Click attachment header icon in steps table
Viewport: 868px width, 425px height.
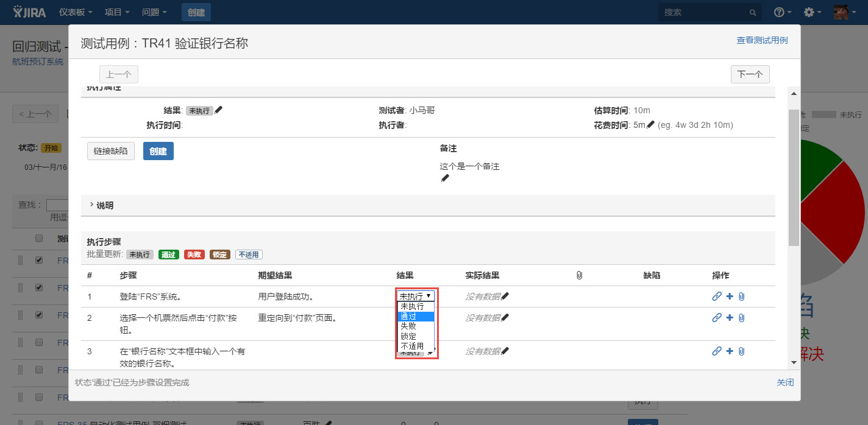(579, 275)
